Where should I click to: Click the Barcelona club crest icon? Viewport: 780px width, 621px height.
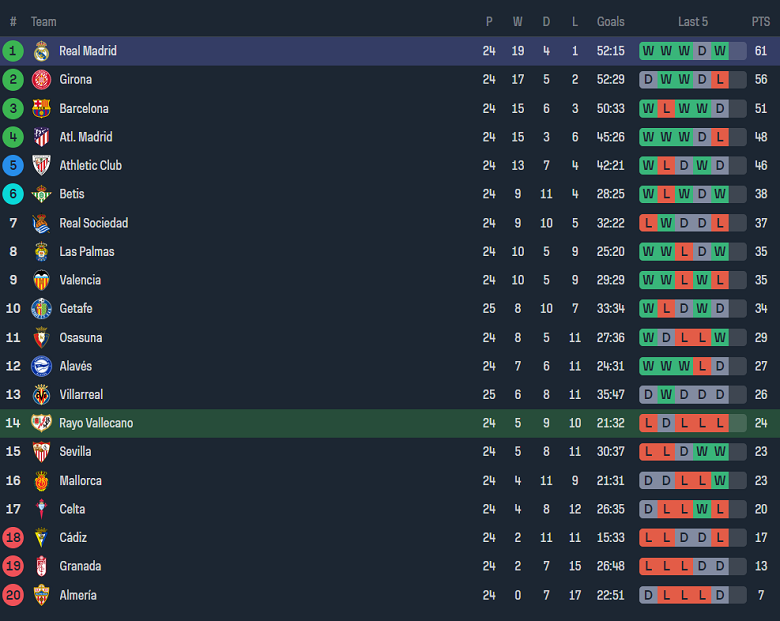(x=41, y=108)
